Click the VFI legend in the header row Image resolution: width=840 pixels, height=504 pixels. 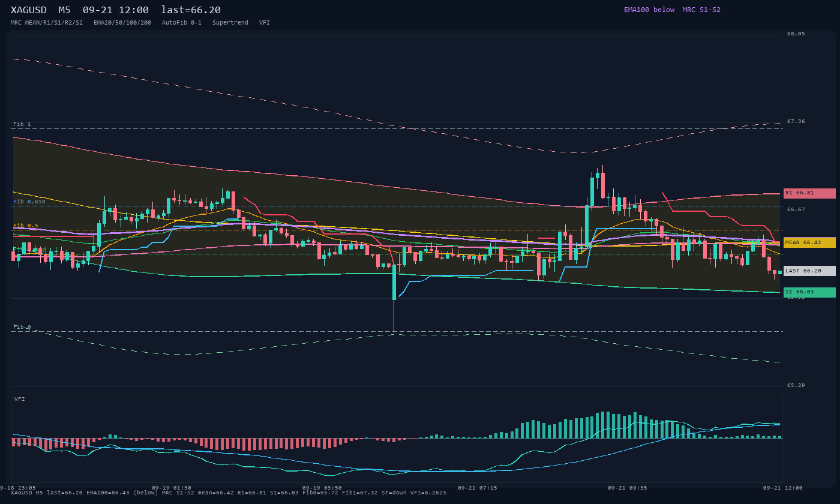pos(265,23)
